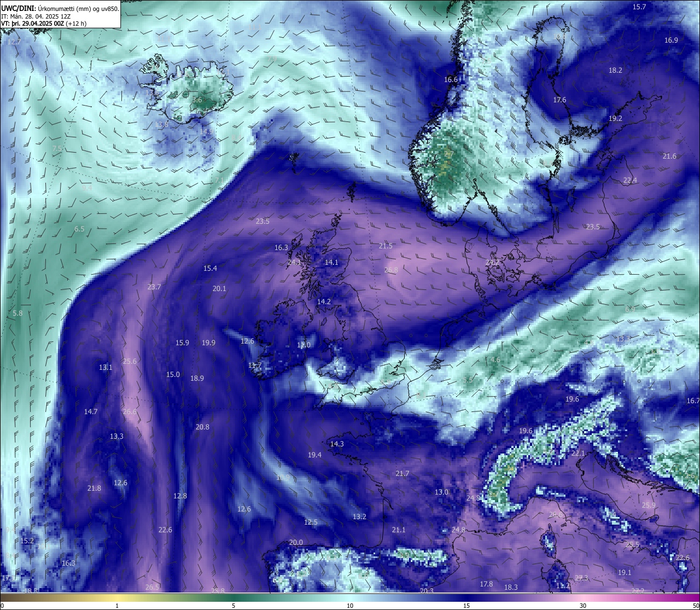This screenshot has width=700, height=610.
Task: Click the legend tick label 5
Action: click(234, 606)
